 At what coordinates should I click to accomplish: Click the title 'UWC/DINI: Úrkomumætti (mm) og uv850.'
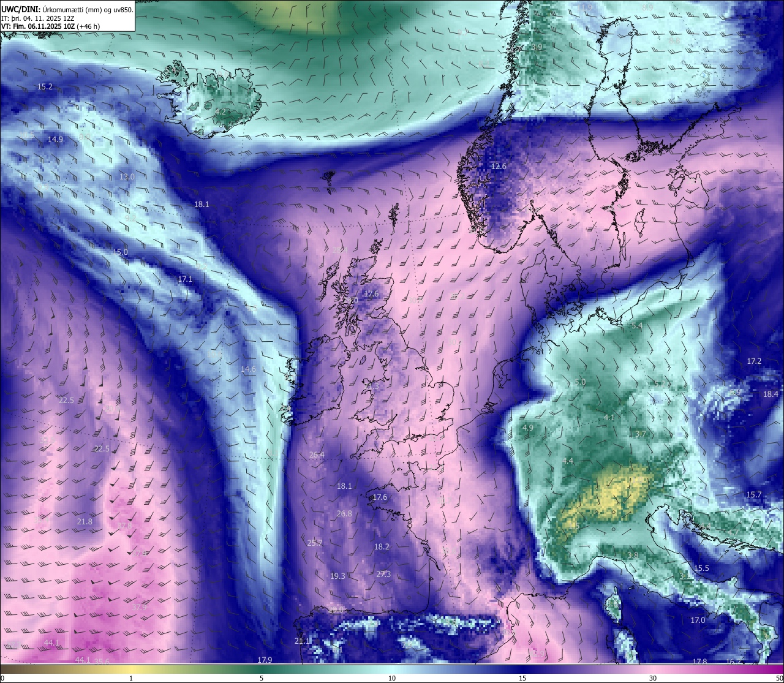coord(67,9)
